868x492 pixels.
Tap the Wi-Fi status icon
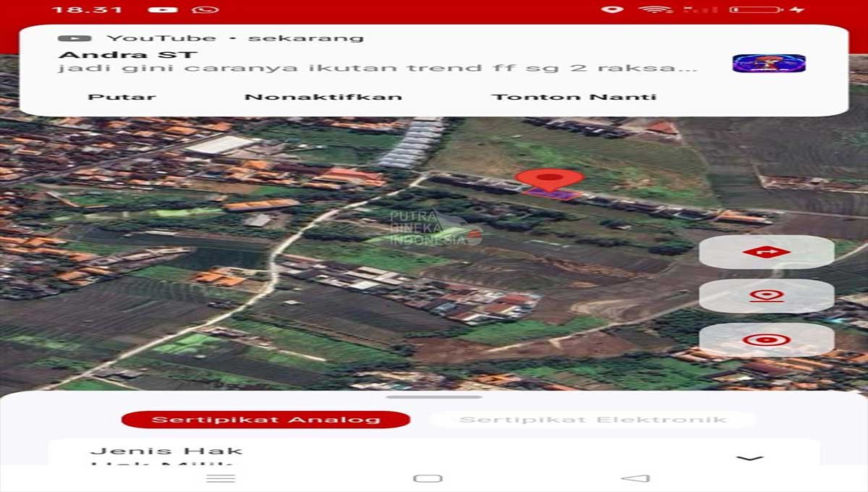pyautogui.click(x=655, y=9)
